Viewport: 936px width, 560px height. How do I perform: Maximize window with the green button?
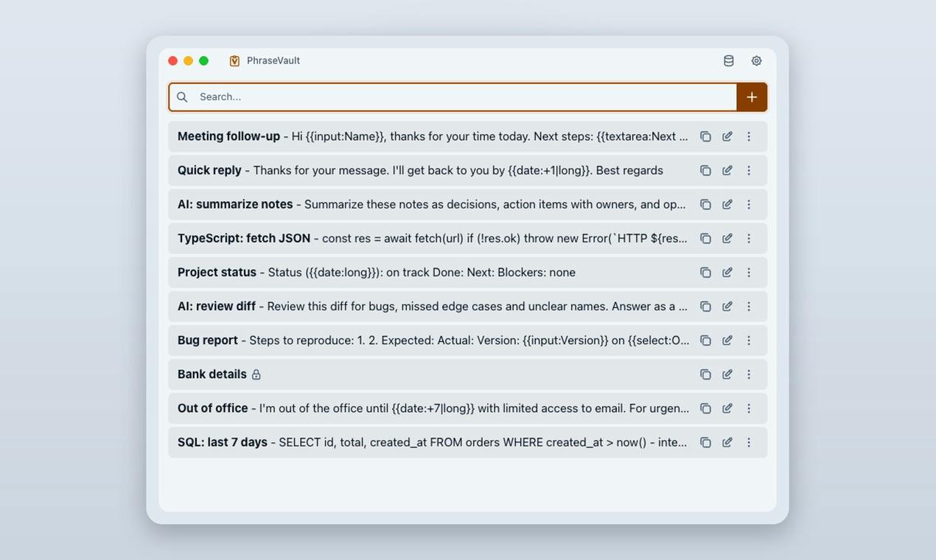click(204, 61)
